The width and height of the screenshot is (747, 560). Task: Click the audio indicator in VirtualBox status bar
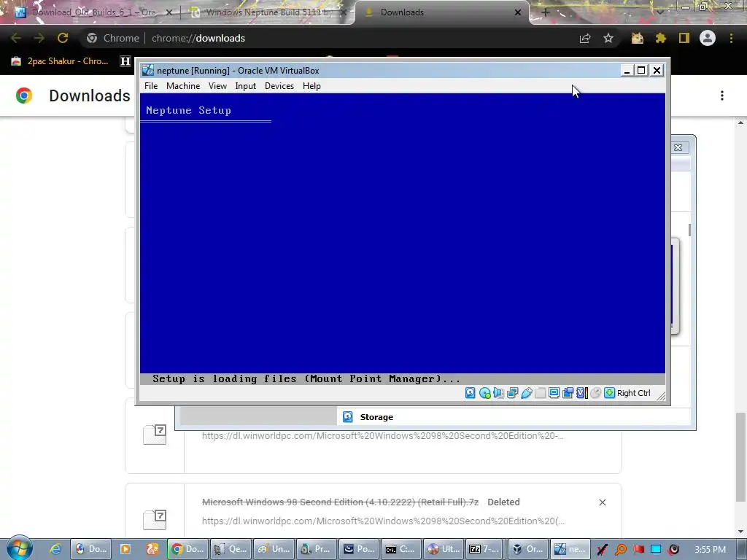click(498, 393)
